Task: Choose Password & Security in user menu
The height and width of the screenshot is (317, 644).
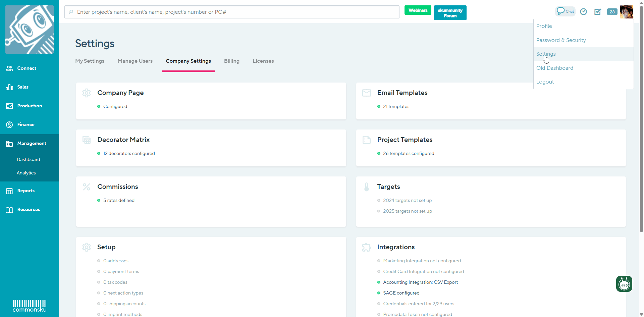Action: coord(561,40)
